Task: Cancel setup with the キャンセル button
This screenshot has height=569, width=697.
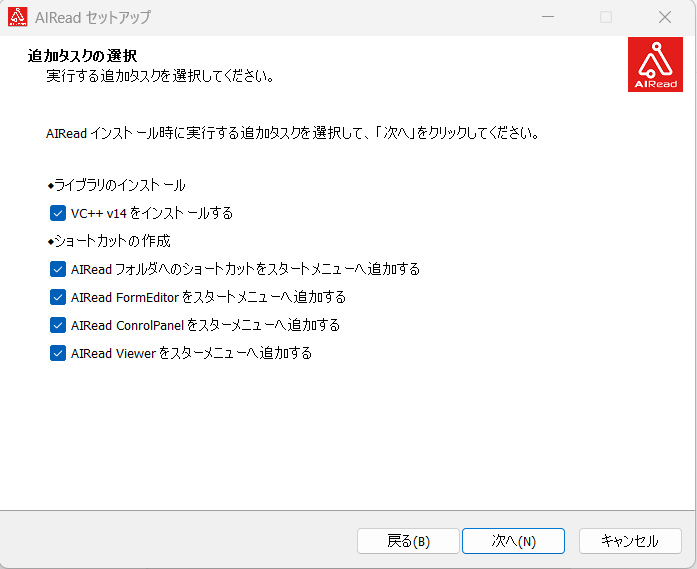Action: pyautogui.click(x=630, y=541)
